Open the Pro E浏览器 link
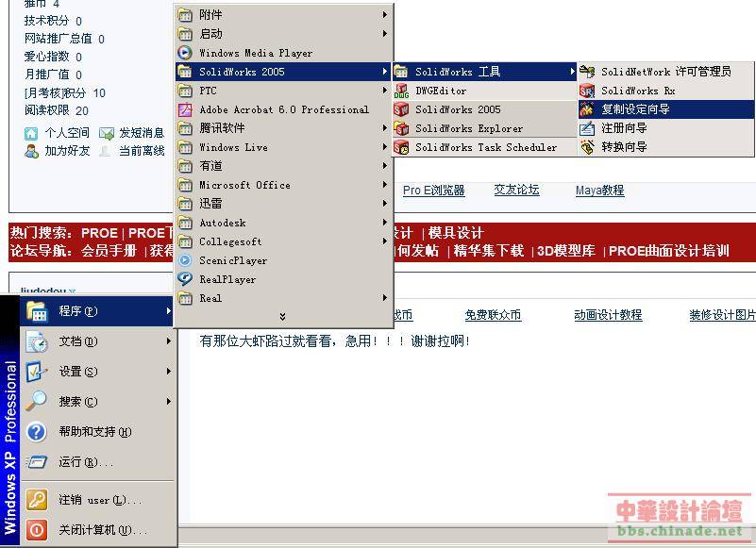 [x=434, y=191]
